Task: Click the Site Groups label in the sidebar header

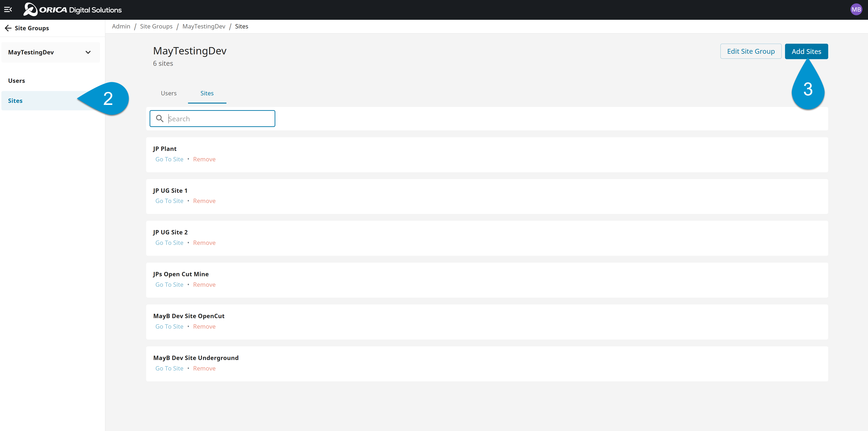Action: (32, 28)
